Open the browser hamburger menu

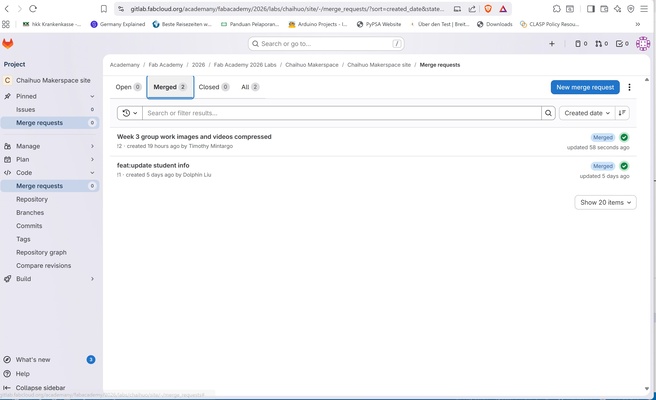[644, 9]
